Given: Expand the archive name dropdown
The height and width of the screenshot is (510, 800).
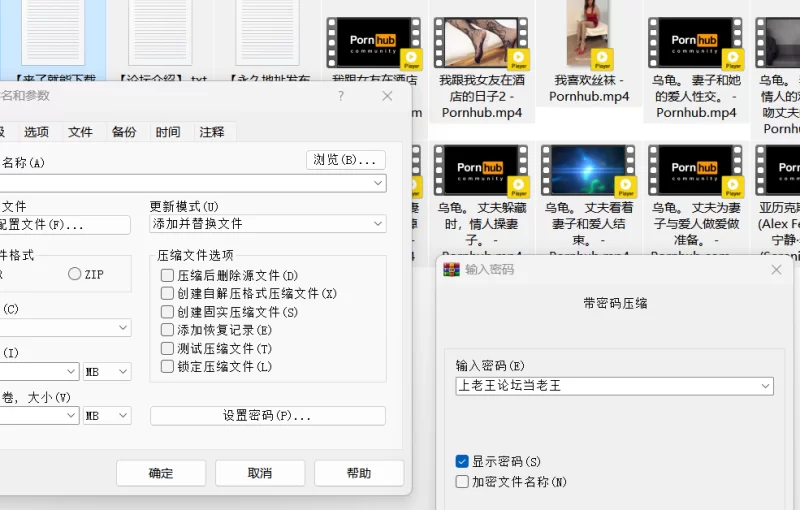Looking at the screenshot, I should coord(377,184).
